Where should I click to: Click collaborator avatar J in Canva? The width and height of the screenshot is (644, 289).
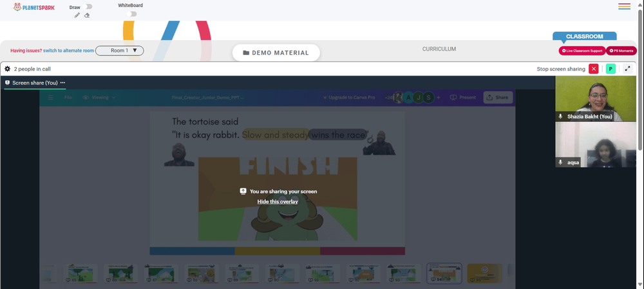coord(418,97)
